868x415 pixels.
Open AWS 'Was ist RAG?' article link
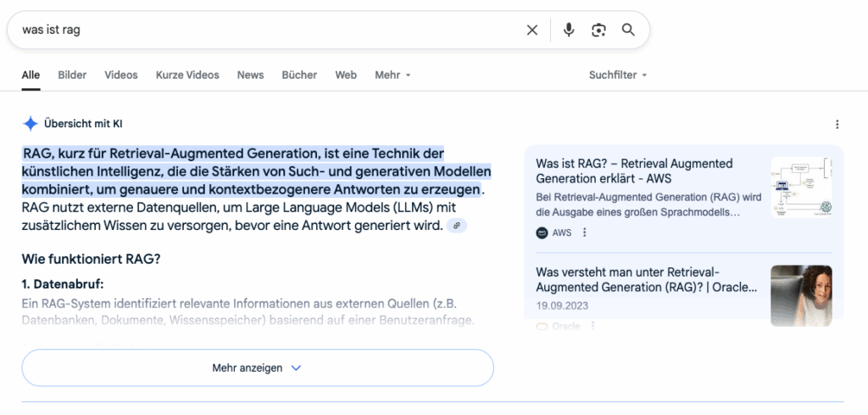coord(634,171)
